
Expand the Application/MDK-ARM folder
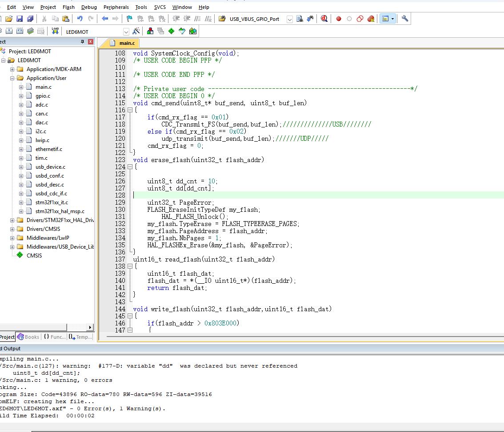coord(12,69)
